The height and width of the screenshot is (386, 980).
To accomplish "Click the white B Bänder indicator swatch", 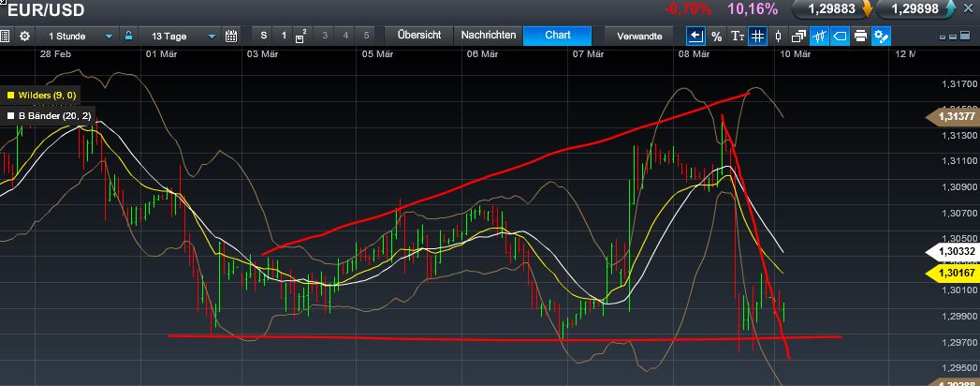I will [x=10, y=116].
